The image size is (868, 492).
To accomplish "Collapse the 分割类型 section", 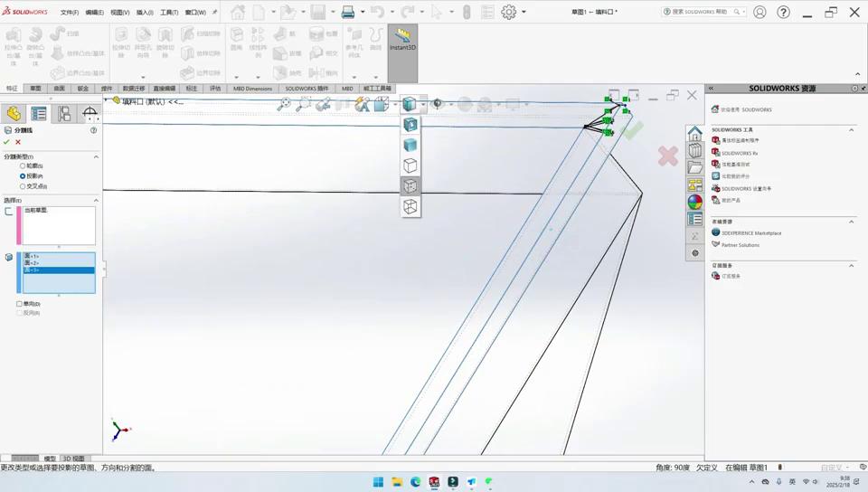I will pos(96,156).
